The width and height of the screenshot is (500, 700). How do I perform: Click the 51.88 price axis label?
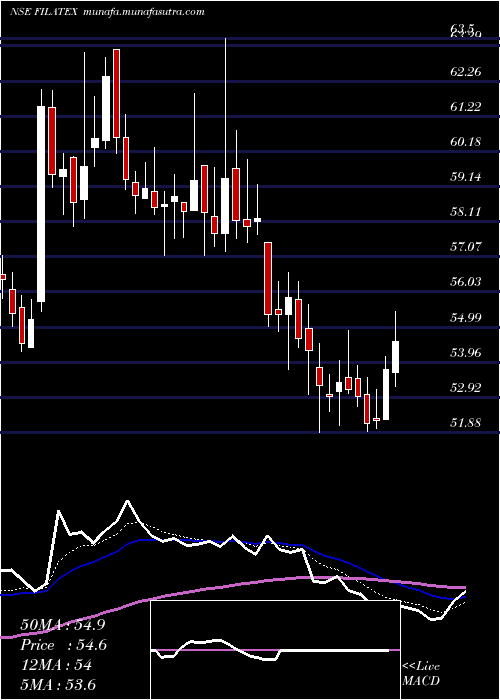466,422
